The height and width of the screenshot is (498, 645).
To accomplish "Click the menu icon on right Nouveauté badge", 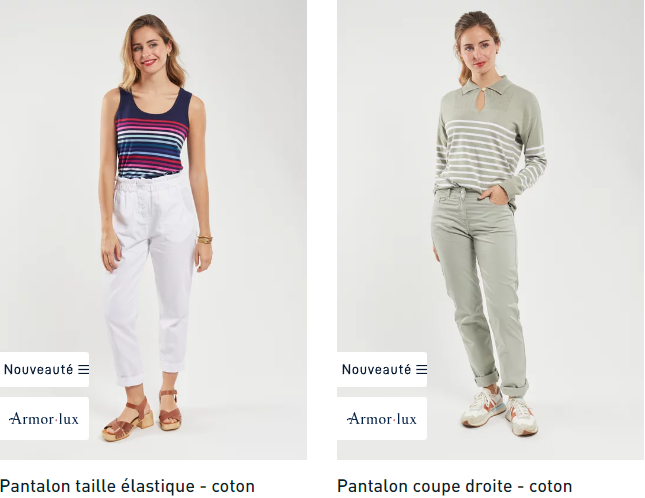I will click(x=422, y=369).
